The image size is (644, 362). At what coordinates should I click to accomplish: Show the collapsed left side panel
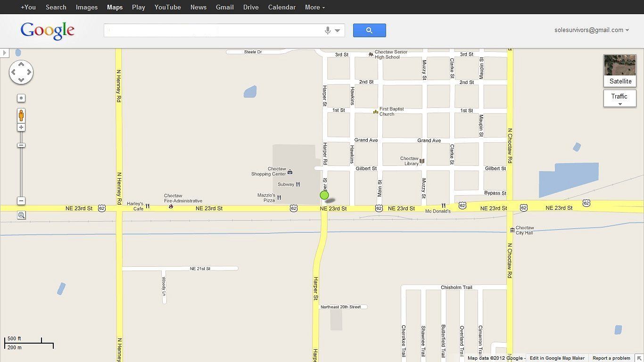[x=4, y=52]
